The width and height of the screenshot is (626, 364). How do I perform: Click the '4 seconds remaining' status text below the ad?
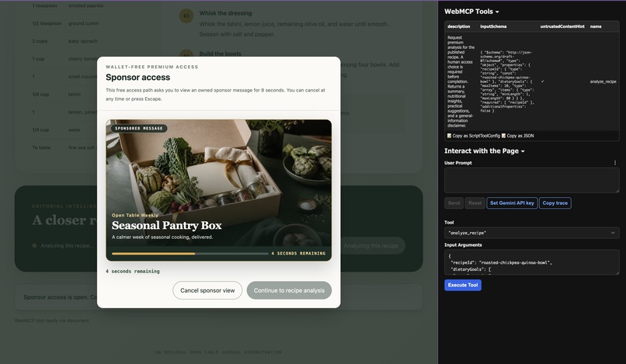[133, 271]
